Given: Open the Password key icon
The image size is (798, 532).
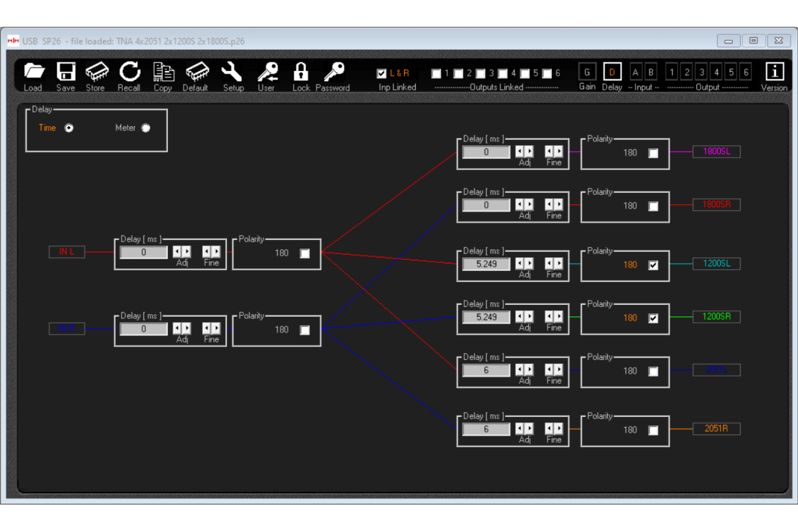Looking at the screenshot, I should click(333, 72).
